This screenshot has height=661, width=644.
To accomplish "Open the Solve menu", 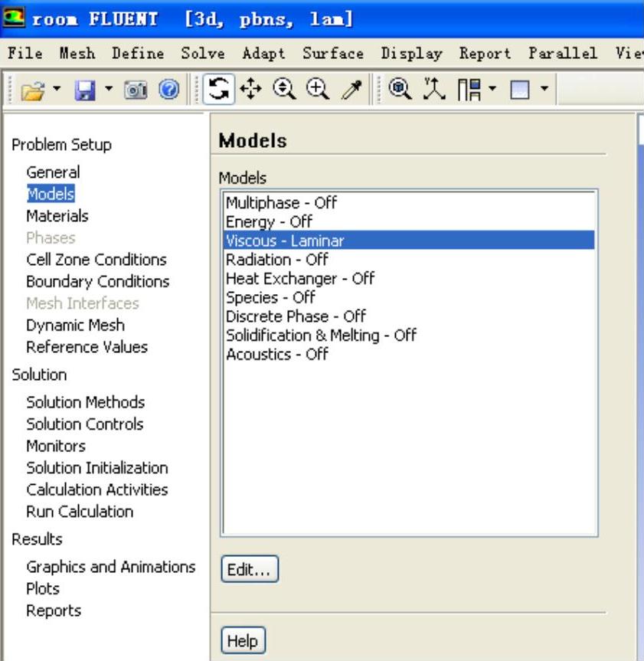I will 203,53.
